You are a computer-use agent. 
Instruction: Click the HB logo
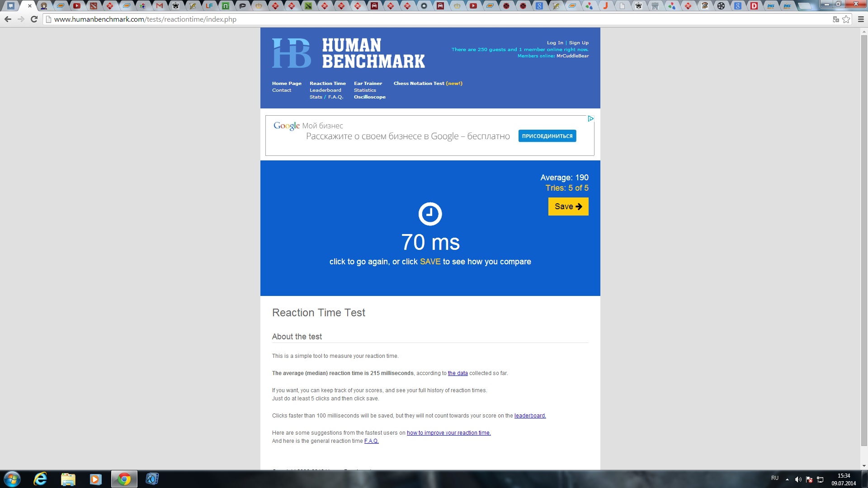(x=292, y=53)
